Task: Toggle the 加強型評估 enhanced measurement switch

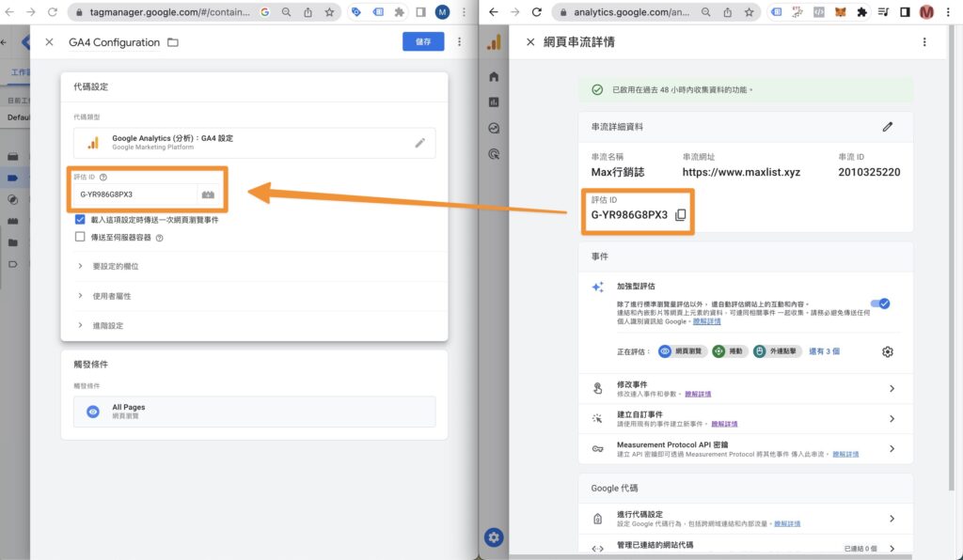Action: tap(880, 303)
